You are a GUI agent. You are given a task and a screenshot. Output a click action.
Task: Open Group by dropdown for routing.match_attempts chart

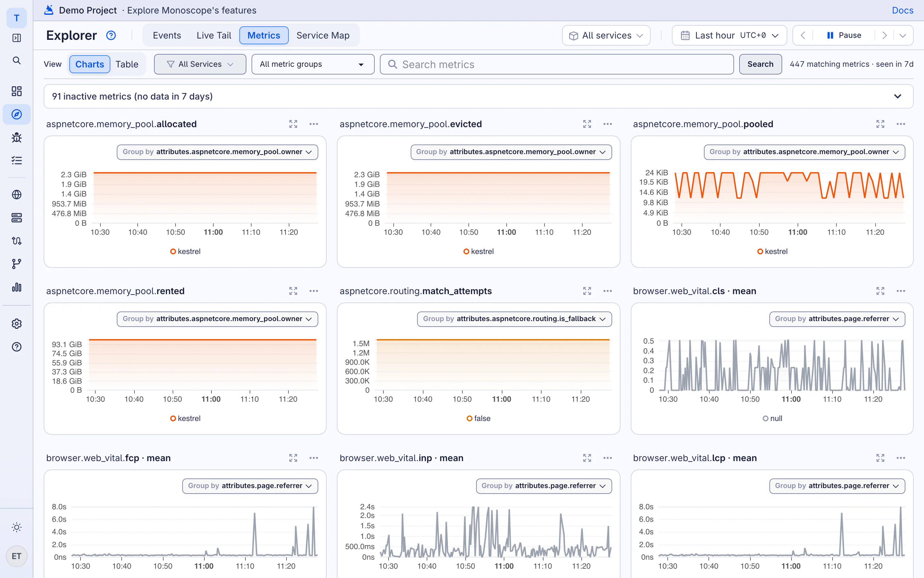point(514,319)
